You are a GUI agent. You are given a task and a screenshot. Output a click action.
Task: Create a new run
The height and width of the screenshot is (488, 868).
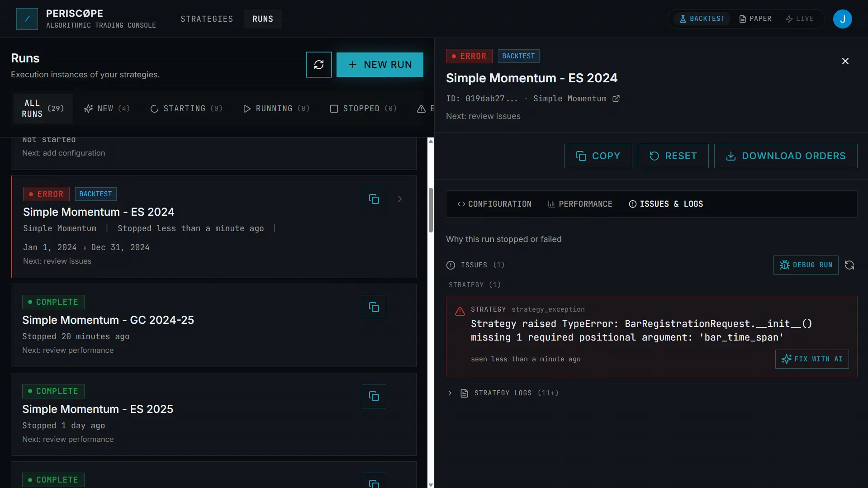[x=380, y=65]
